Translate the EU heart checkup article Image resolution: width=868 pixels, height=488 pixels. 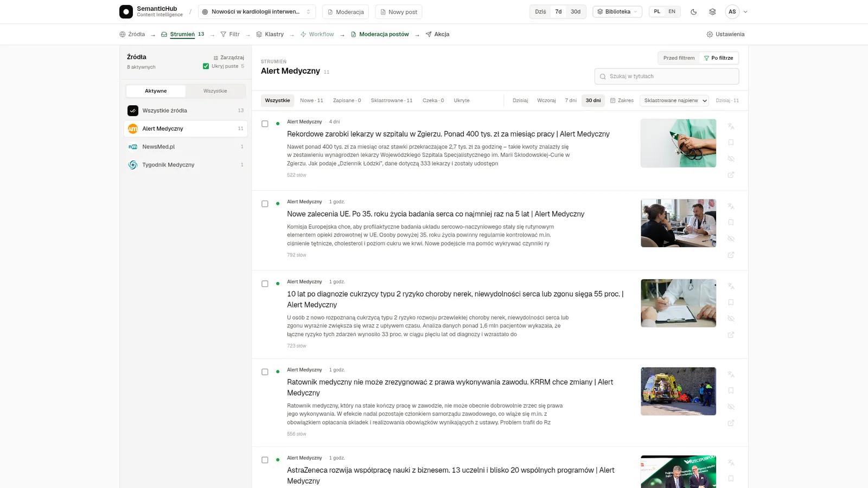731,206
